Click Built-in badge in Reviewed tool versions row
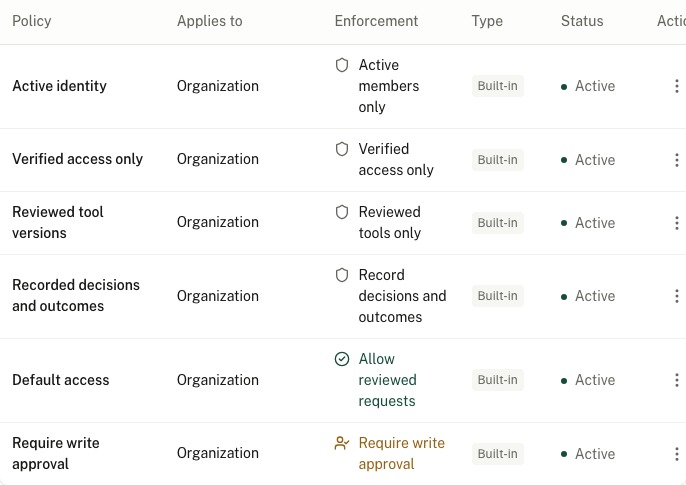Screen dimensions: 686x485 [x=498, y=223]
